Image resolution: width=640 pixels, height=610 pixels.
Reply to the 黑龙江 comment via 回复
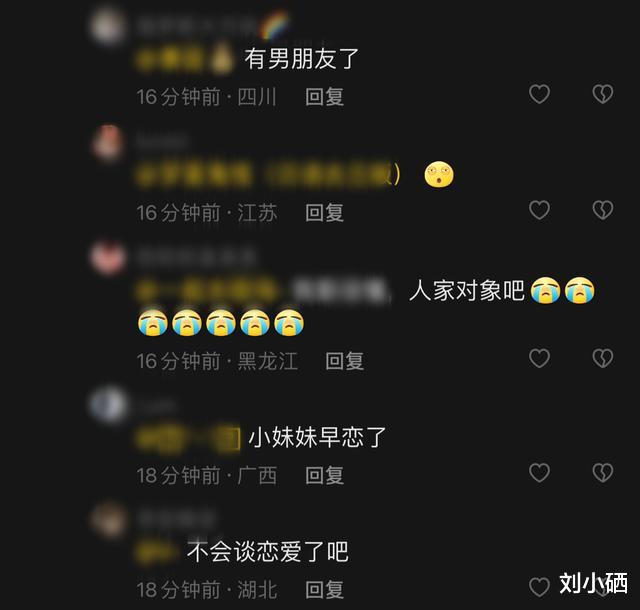[344, 361]
